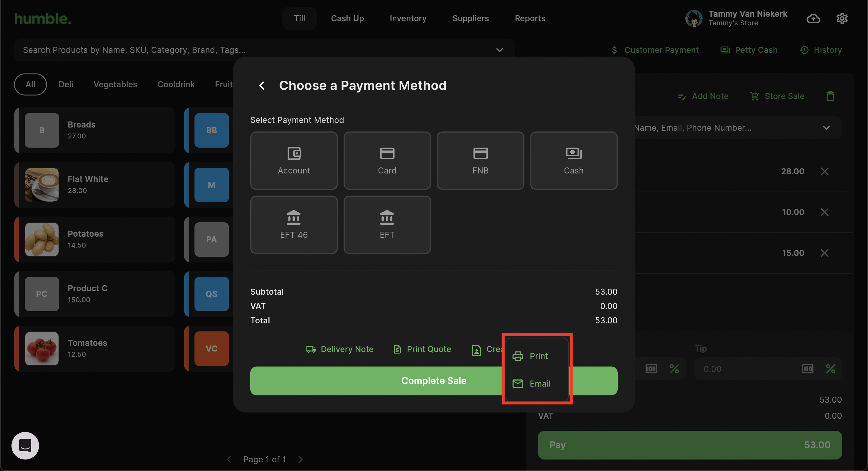Add Potatoes to the cart
Screen dimensions: 868x471
95,240
